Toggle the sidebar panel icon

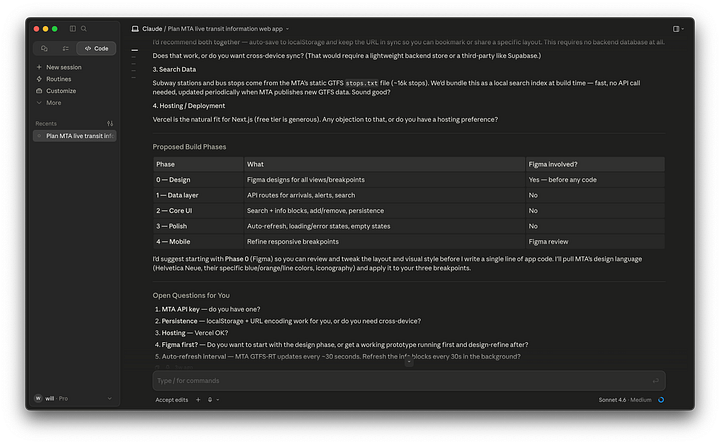tap(73, 28)
